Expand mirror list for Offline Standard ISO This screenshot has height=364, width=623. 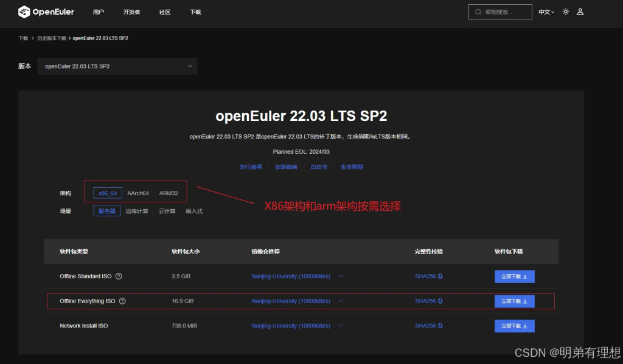tap(341, 276)
